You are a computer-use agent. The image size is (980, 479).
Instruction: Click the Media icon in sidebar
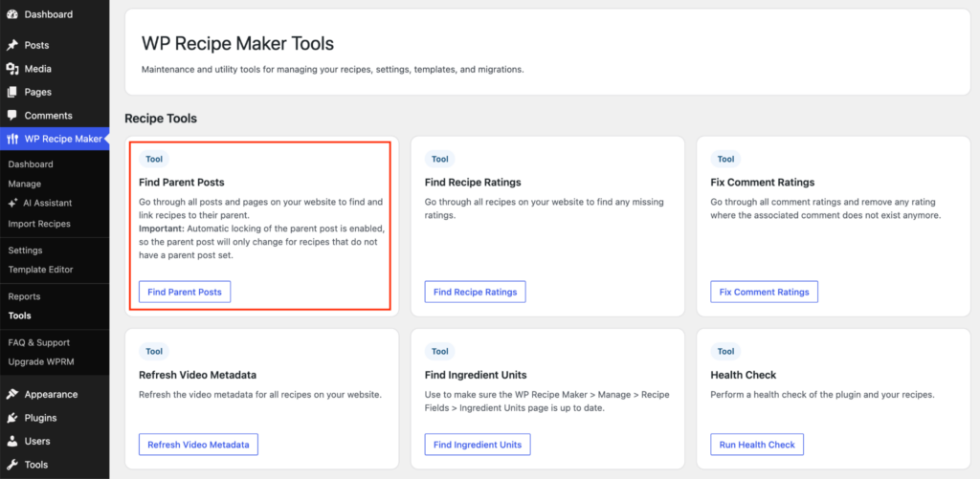click(x=11, y=69)
